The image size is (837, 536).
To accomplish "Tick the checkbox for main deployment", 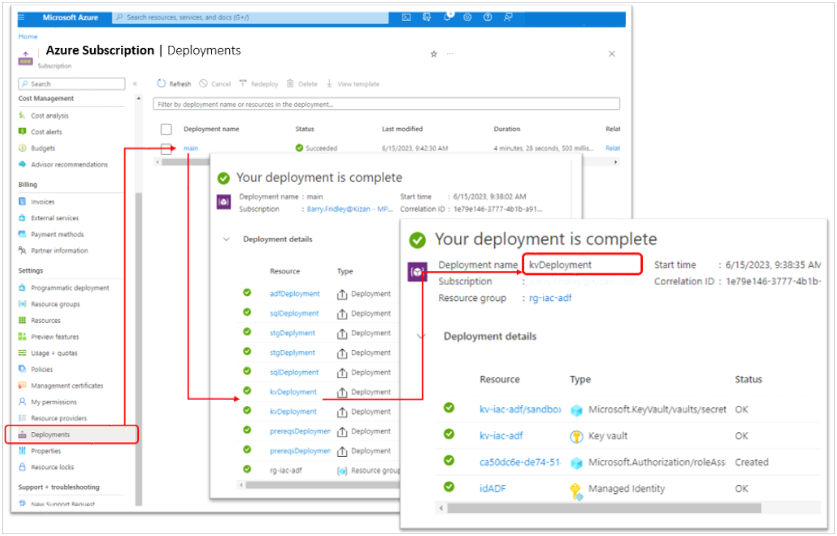I will pos(166,148).
